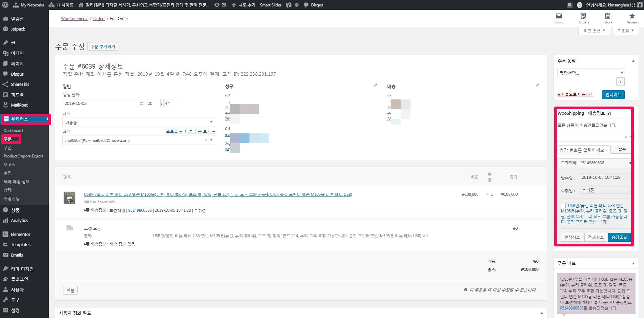This screenshot has height=318, width=644.
Task: Open the WooCommerce Inbox icon
Action: coord(559,16)
